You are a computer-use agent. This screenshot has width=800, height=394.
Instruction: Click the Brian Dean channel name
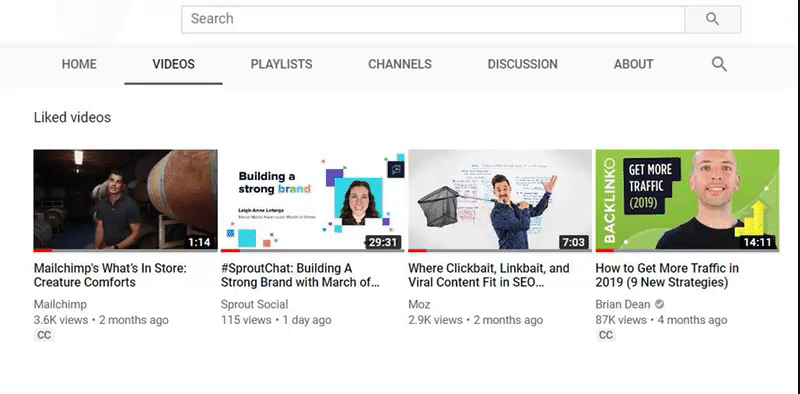pyautogui.click(x=623, y=305)
